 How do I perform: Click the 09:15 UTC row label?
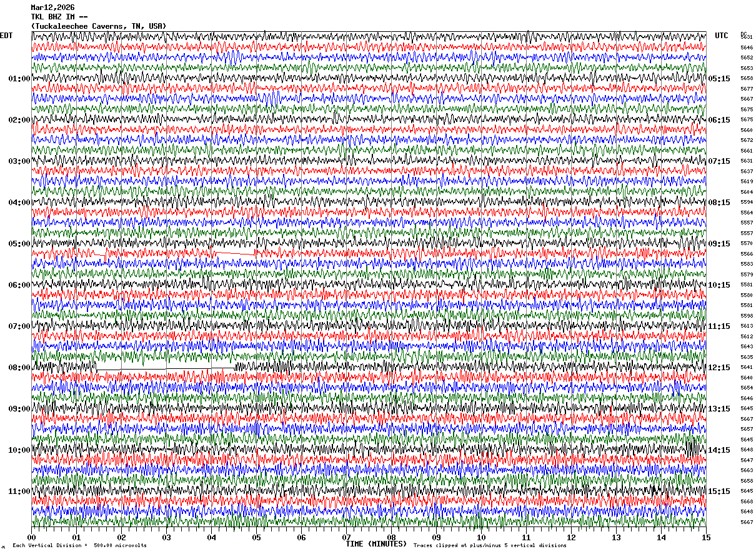click(719, 244)
